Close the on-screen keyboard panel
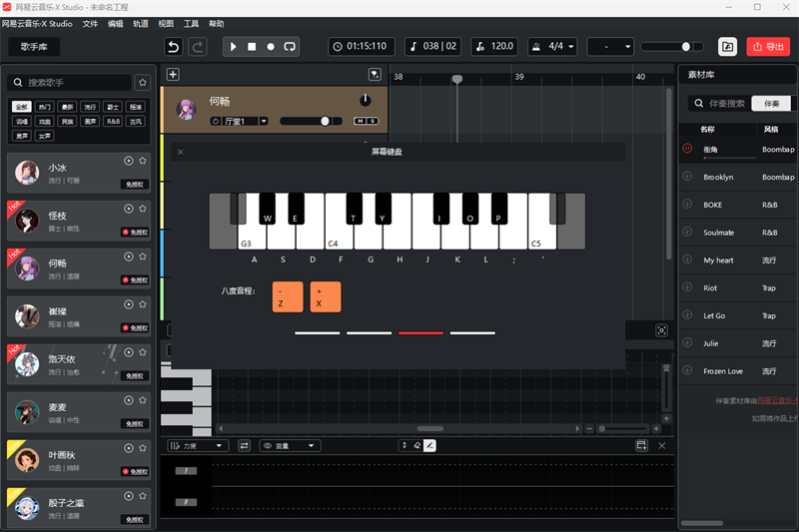 click(180, 152)
